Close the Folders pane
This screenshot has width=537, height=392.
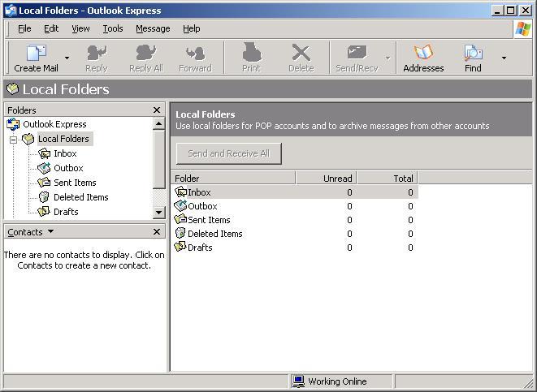click(x=157, y=110)
